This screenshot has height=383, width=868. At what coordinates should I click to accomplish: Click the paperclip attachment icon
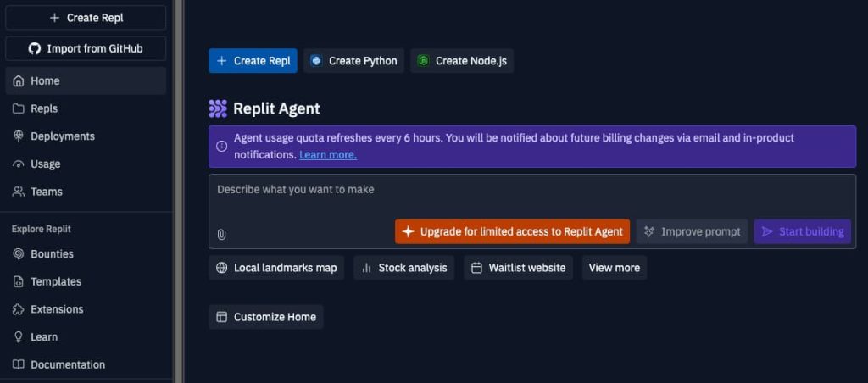(222, 234)
